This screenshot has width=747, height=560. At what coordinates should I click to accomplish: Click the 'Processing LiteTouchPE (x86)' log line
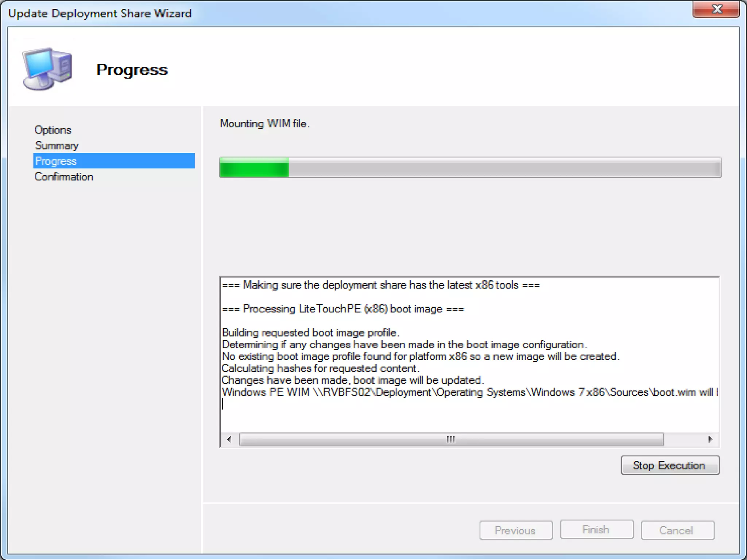(343, 309)
